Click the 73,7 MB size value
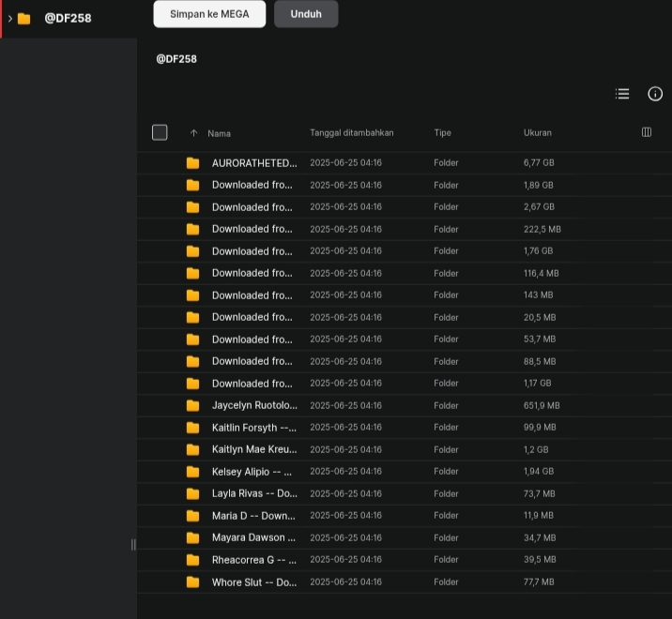The image size is (672, 619). click(539, 494)
